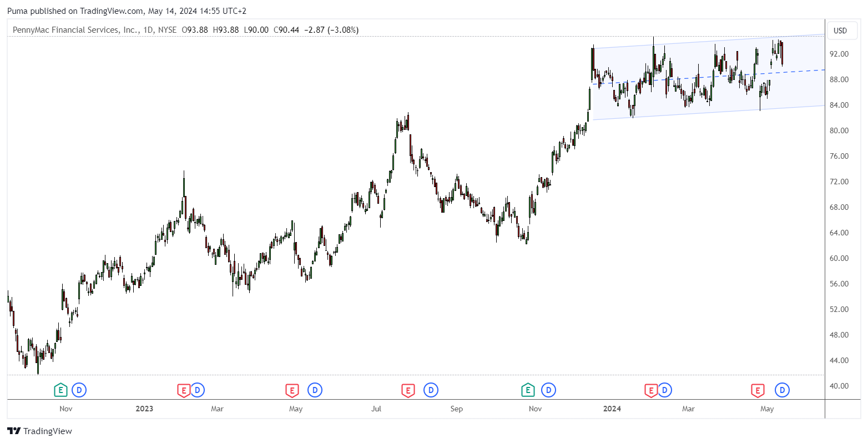Click the dividend marker right of the Nov 2023 label
The image size is (868, 443).
(x=548, y=390)
